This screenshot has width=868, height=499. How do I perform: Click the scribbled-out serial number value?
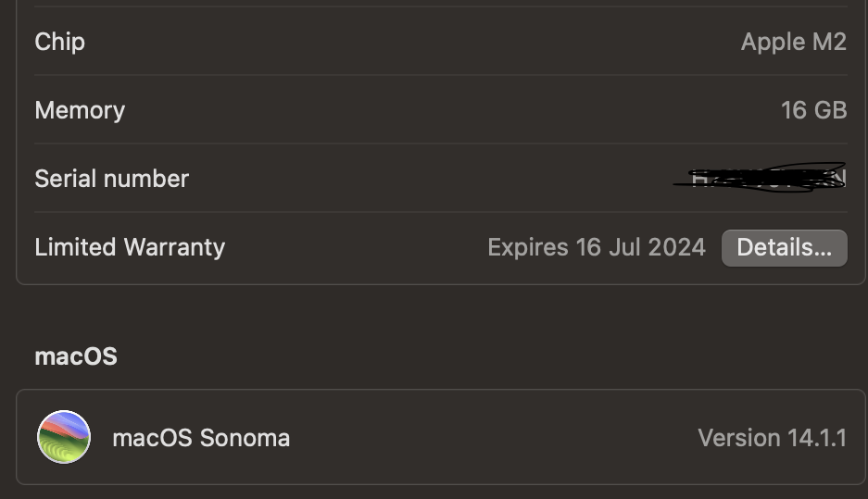tap(761, 178)
